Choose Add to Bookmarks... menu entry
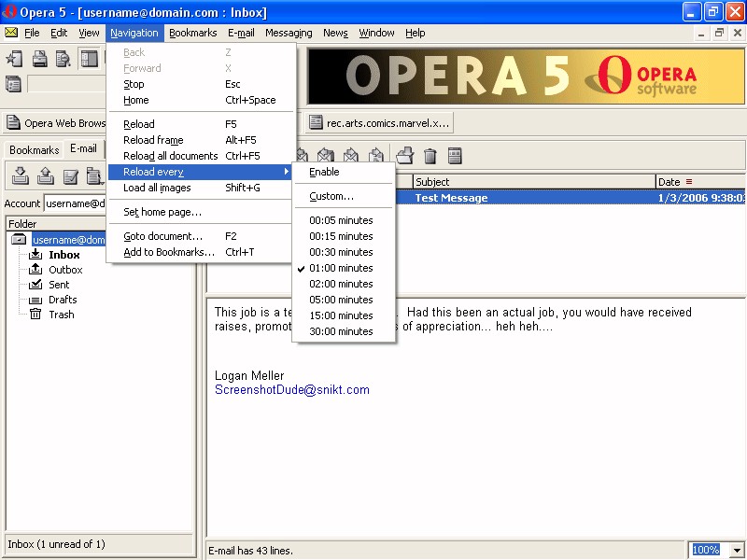Image resolution: width=747 pixels, height=560 pixels. pos(200,252)
